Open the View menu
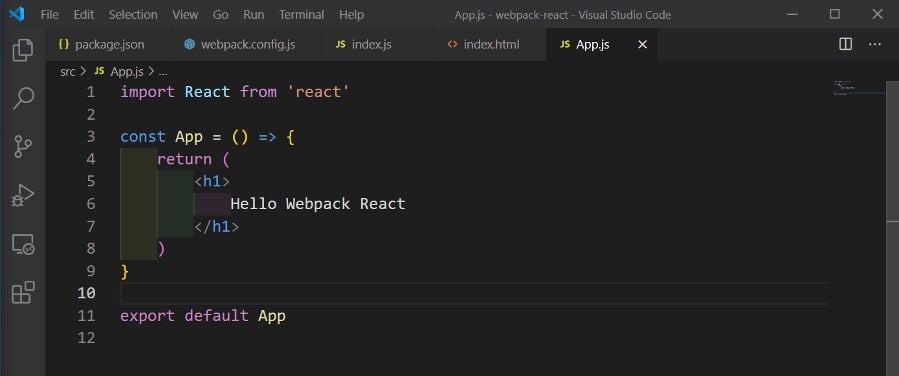Screen dimensions: 899x376 pyautogui.click(x=185, y=14)
